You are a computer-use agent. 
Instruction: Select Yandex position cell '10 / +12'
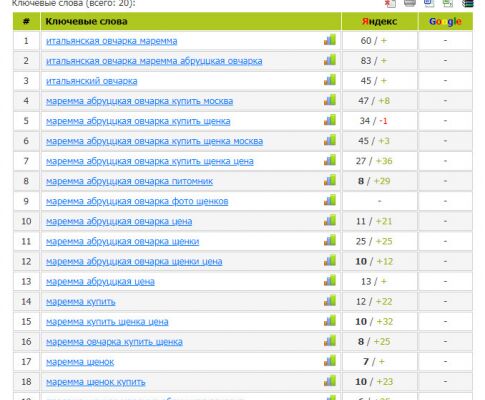380,261
